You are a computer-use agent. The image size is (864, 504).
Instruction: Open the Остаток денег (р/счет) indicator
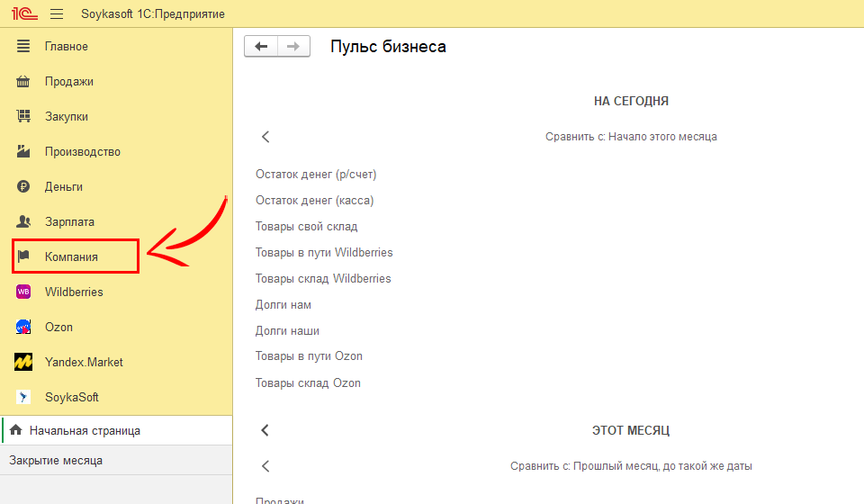316,175
